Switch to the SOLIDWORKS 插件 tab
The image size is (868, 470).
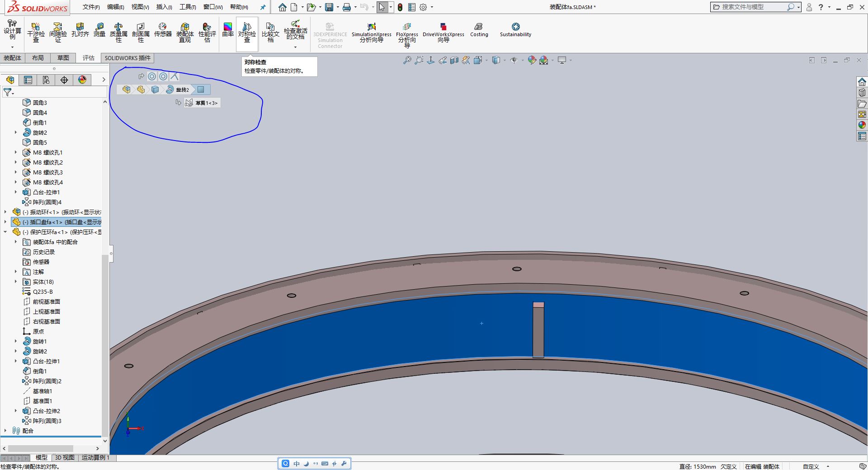(127, 58)
